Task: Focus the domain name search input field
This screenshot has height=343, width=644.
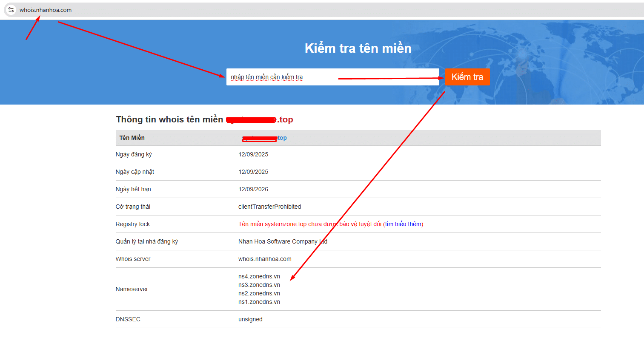Action: click(x=332, y=77)
